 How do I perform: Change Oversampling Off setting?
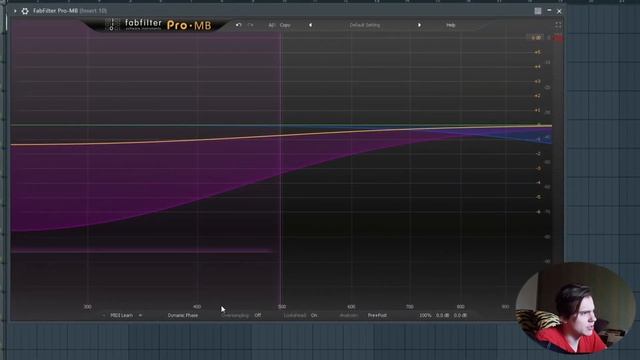point(258,316)
